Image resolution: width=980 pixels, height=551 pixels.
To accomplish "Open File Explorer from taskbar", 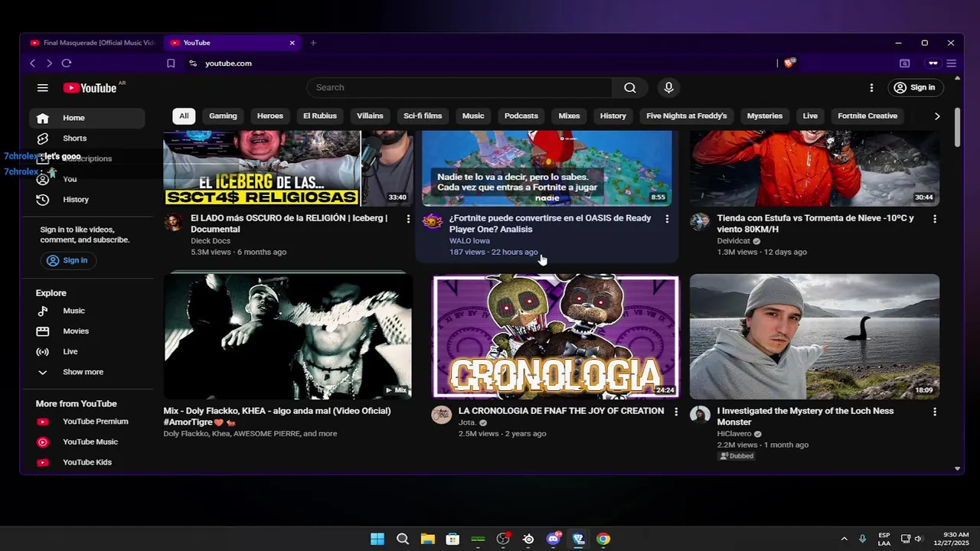I will click(427, 539).
